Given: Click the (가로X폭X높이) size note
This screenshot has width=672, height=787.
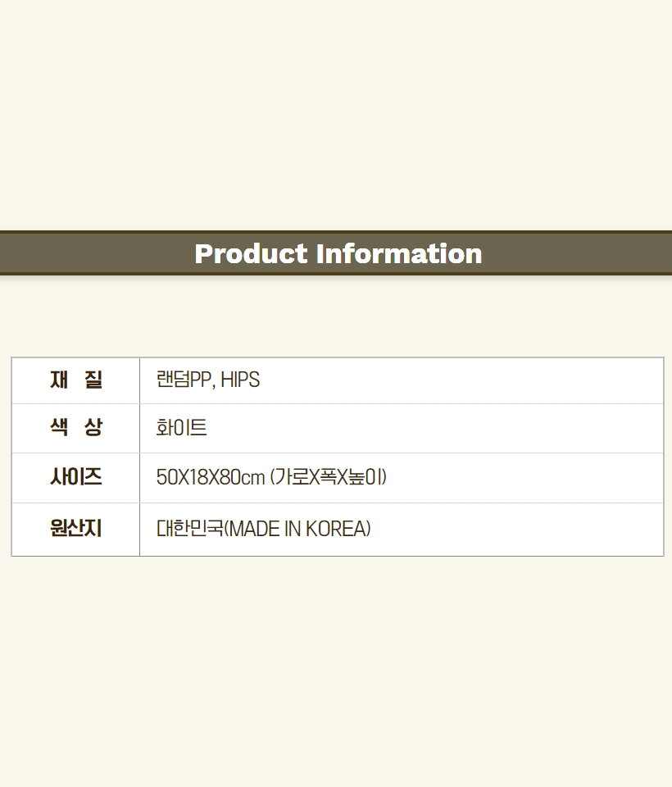Looking at the screenshot, I should 329,477.
